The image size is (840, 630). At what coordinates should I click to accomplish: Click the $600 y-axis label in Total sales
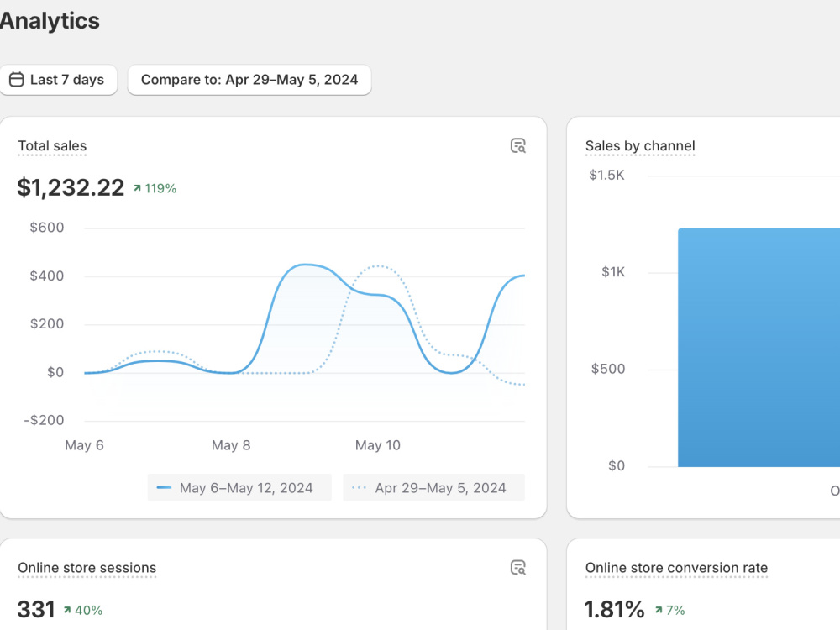pos(46,228)
